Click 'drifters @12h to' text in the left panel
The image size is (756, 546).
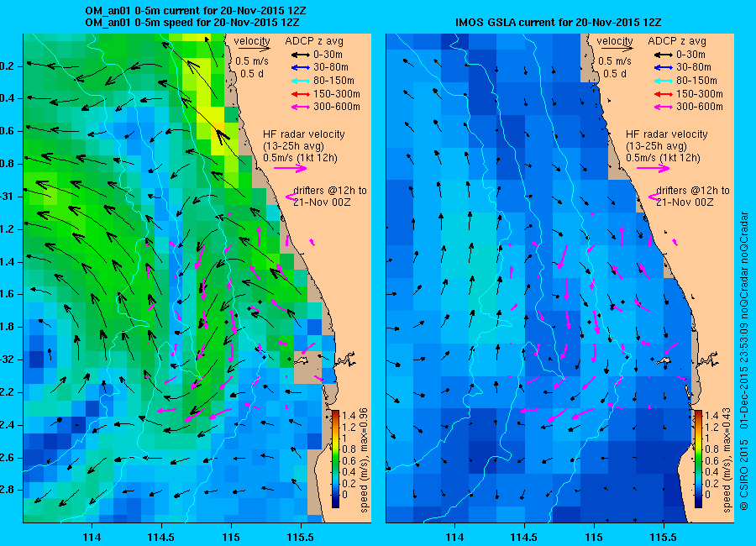pyautogui.click(x=330, y=191)
